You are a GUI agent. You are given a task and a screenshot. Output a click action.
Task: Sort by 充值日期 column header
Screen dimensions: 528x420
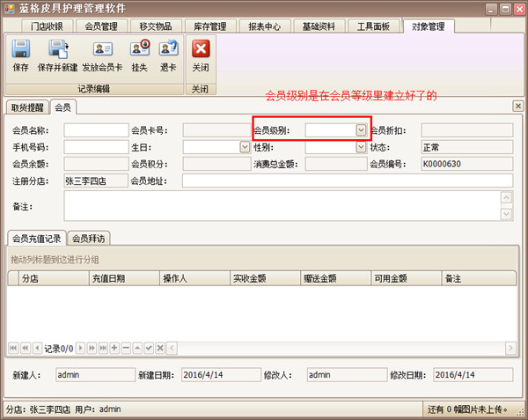click(124, 278)
